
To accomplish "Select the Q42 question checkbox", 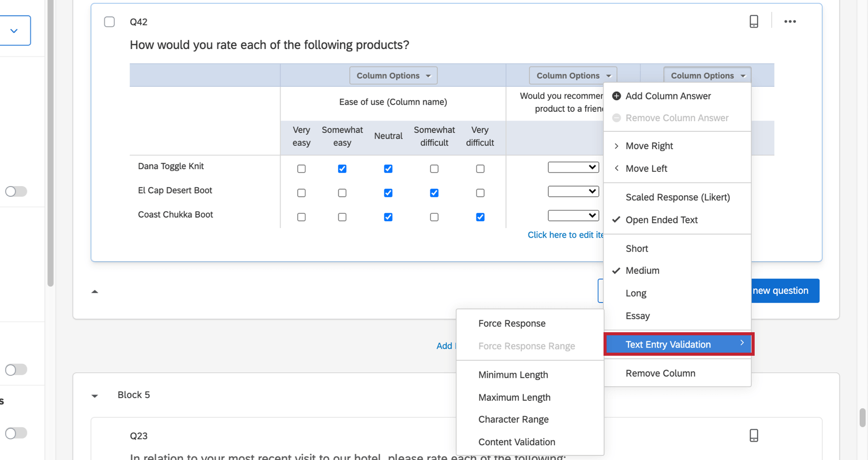I will tap(109, 21).
